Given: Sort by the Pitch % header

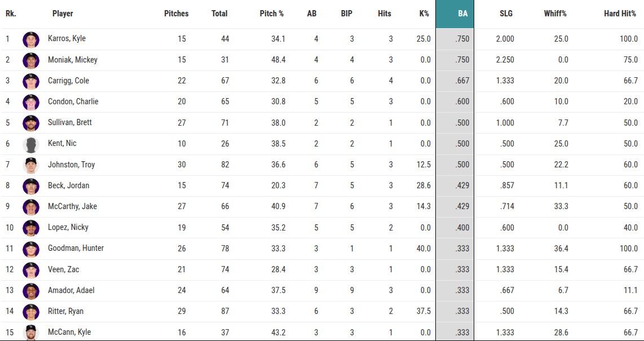Looking at the screenshot, I should (x=272, y=14).
